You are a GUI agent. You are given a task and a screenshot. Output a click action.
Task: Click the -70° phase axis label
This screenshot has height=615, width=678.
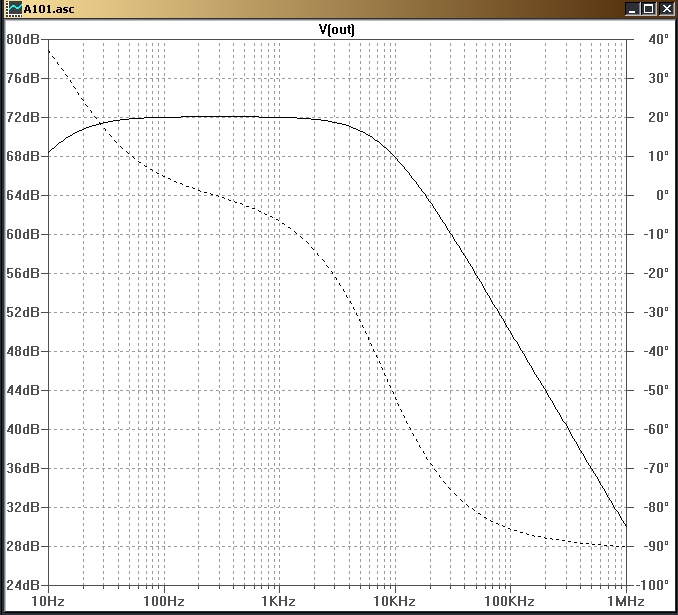click(x=656, y=468)
